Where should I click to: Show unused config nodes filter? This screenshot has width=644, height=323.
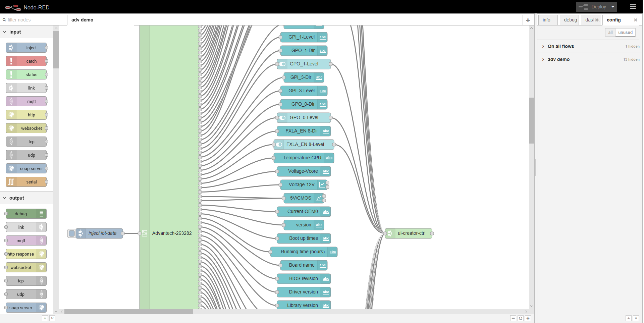coord(625,33)
